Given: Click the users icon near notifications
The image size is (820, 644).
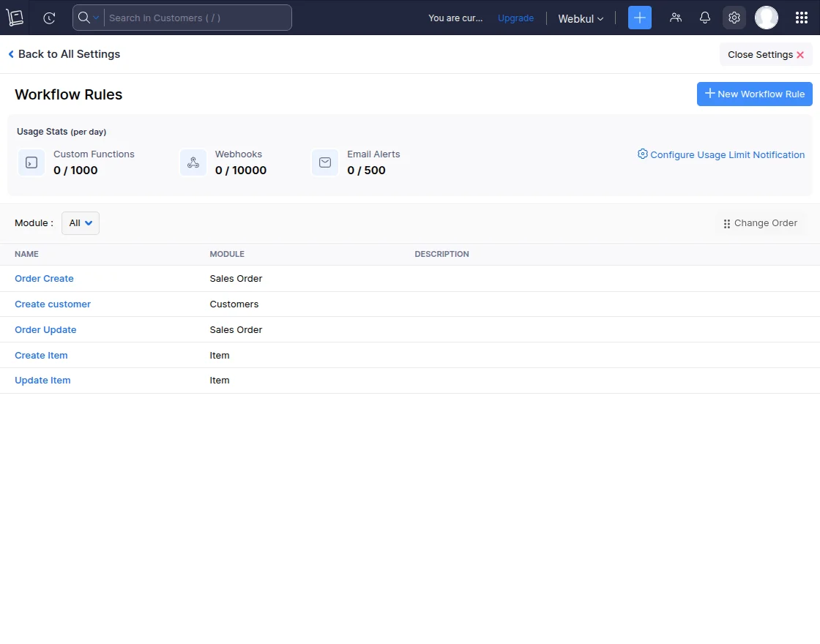Looking at the screenshot, I should click(x=676, y=17).
